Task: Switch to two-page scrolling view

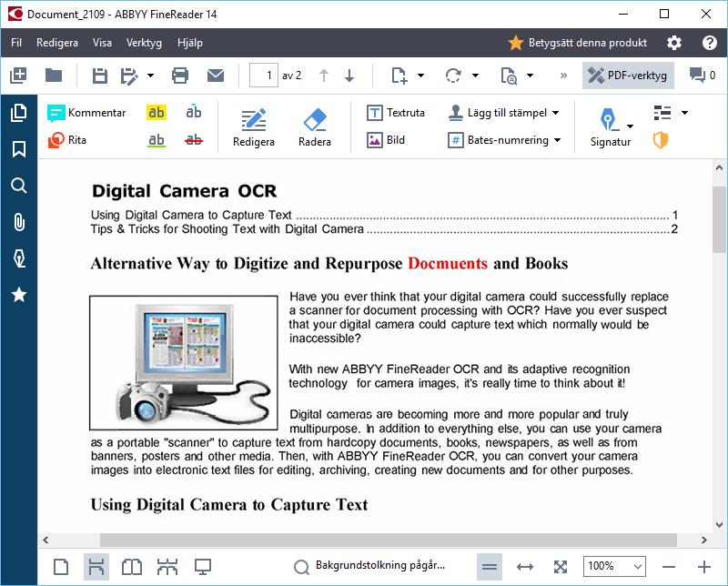Action: tap(167, 567)
